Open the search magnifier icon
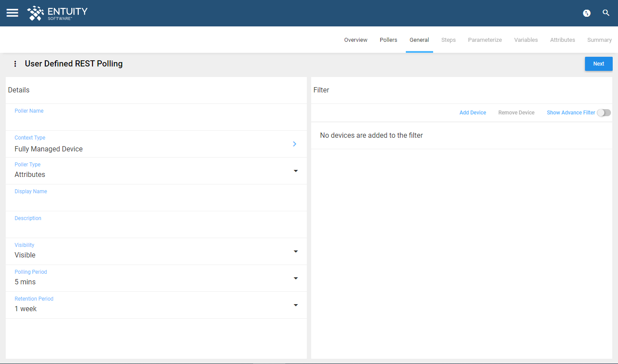 click(x=606, y=13)
